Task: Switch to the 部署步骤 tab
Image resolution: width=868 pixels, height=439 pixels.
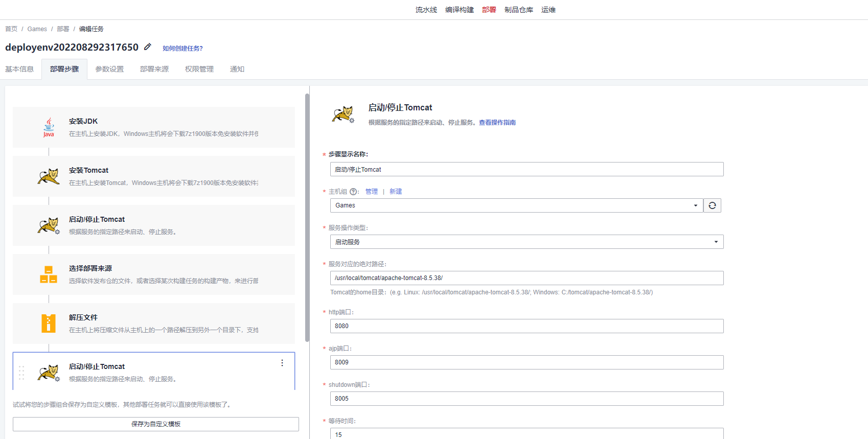Action: (64, 69)
